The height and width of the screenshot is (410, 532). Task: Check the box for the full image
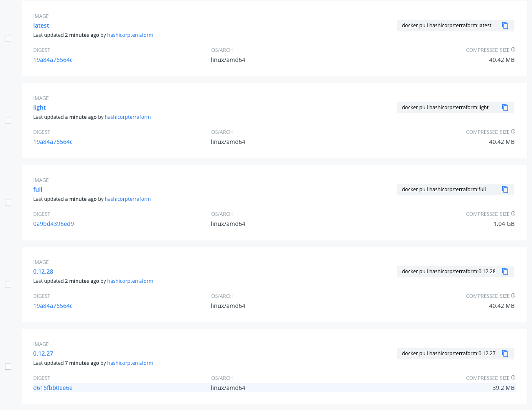coord(8,203)
